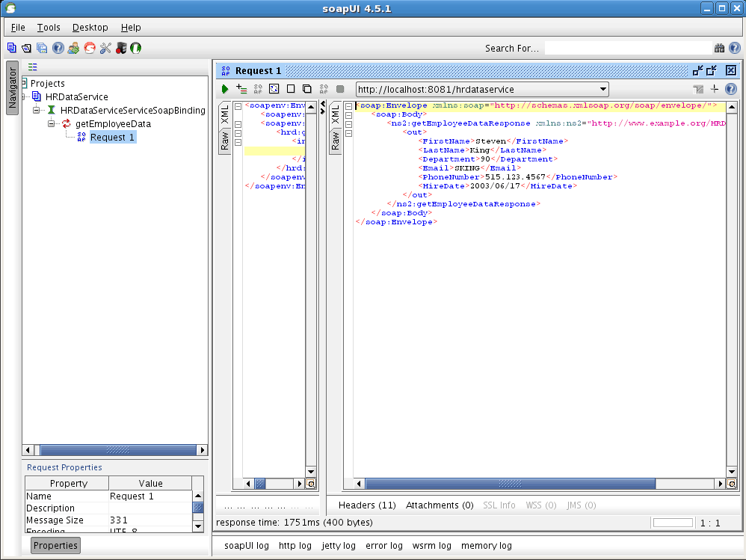Open the jetty log
The height and width of the screenshot is (560, 746).
[x=339, y=546]
